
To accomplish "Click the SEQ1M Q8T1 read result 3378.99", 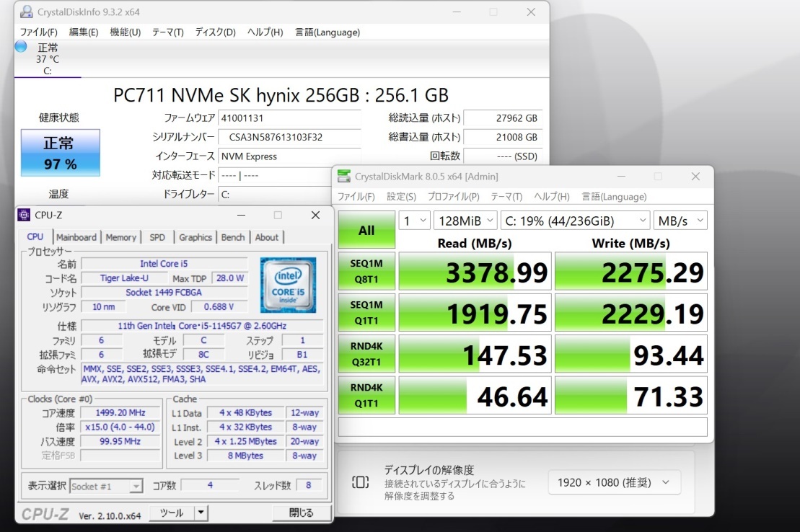I will tap(475, 272).
